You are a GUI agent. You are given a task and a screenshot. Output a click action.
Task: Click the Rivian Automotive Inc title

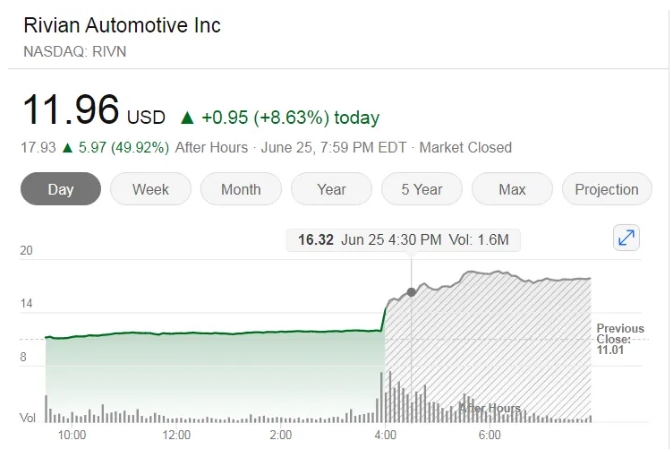(x=121, y=25)
